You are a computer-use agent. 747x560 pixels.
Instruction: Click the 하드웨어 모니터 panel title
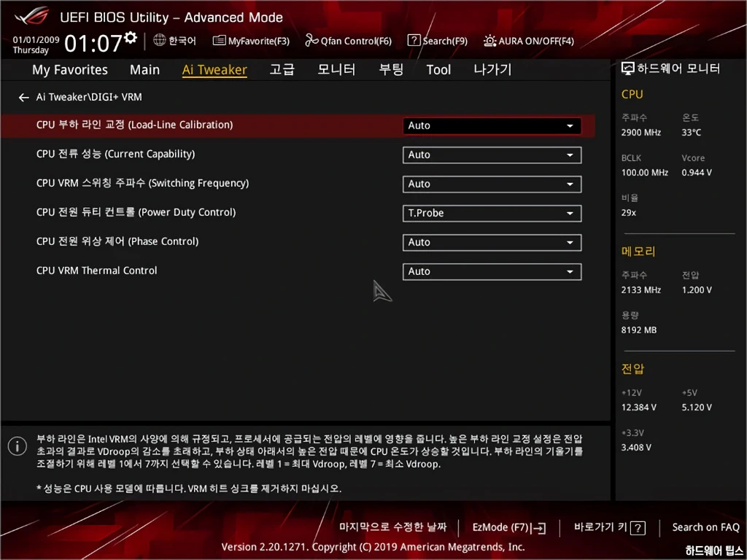coord(678,69)
